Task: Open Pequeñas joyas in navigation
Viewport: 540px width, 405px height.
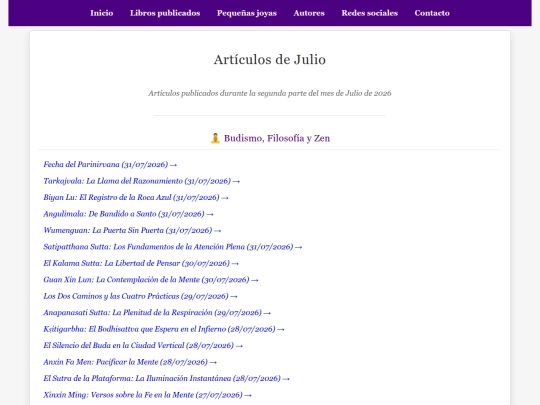Action: pyautogui.click(x=247, y=13)
